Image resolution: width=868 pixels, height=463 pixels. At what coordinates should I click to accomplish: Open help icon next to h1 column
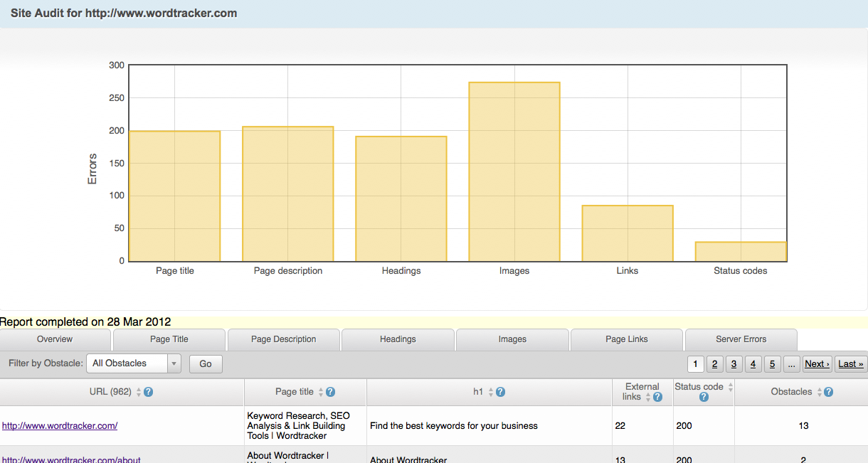click(500, 392)
